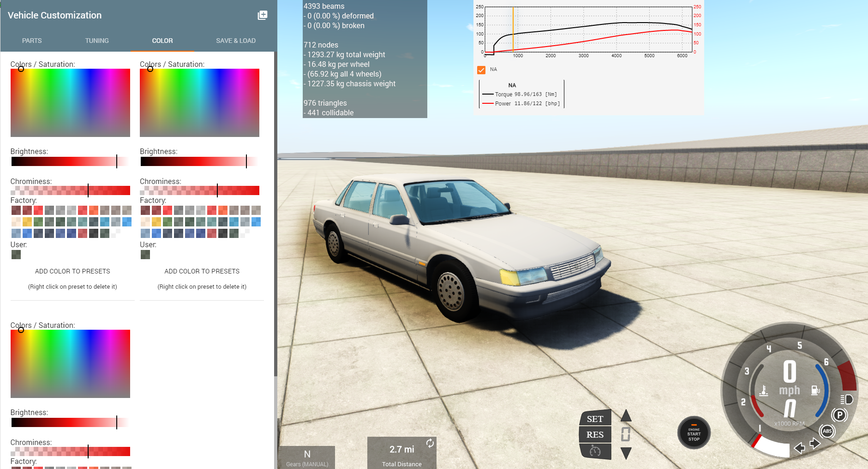Reset trip with the Total Distance refresh icon

pos(430,443)
